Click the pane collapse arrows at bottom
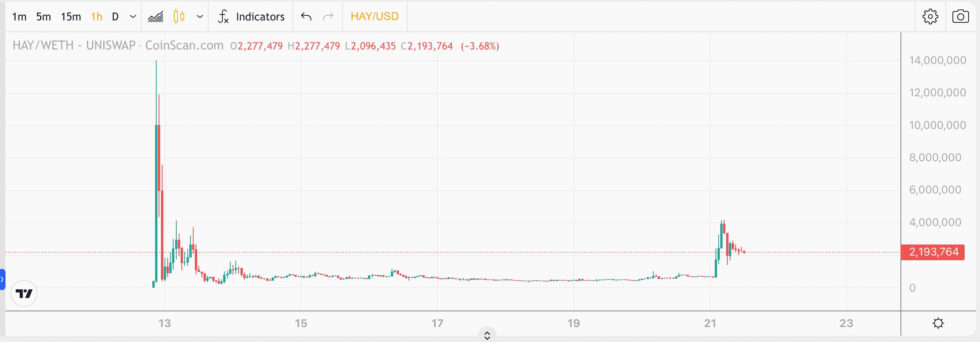Viewport: 980px width, 342px height. (487, 335)
